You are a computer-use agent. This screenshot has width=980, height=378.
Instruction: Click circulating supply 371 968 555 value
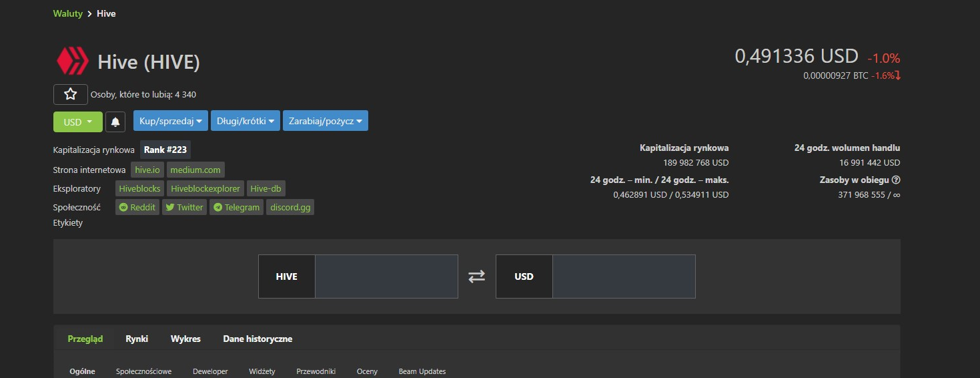(x=869, y=195)
